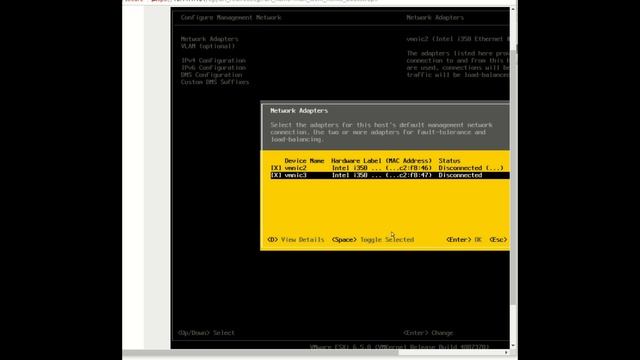Click the vertical scrollbar up arrow

pos(513,9)
